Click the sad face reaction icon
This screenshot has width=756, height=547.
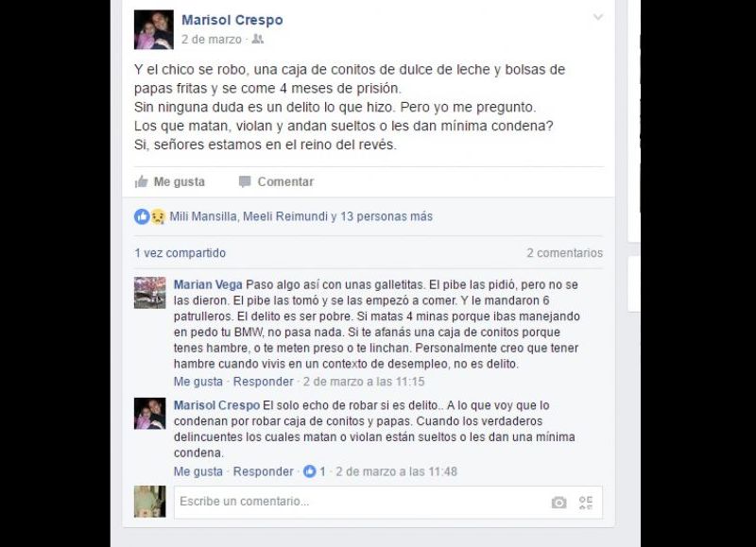[158, 217]
